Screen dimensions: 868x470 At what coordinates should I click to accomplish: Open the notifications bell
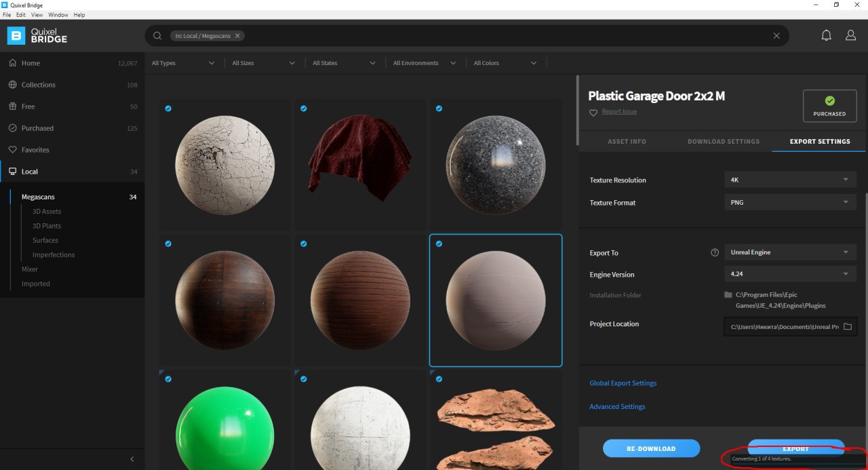(826, 35)
